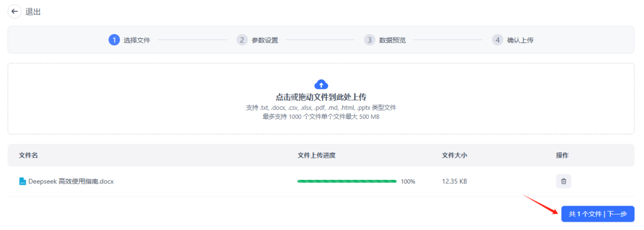
Task: Go to 参数设置 step
Action: click(x=265, y=40)
